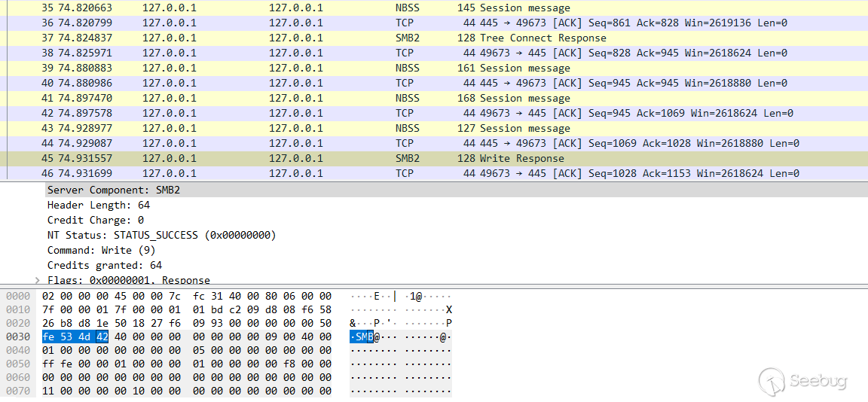Click the highlighted ASCII text SMB

pyautogui.click(x=362, y=337)
